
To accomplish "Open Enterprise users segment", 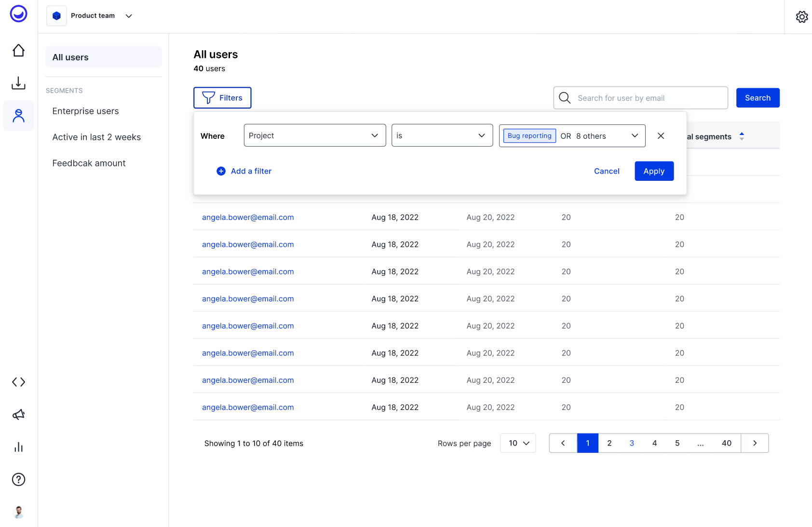I will 85,111.
